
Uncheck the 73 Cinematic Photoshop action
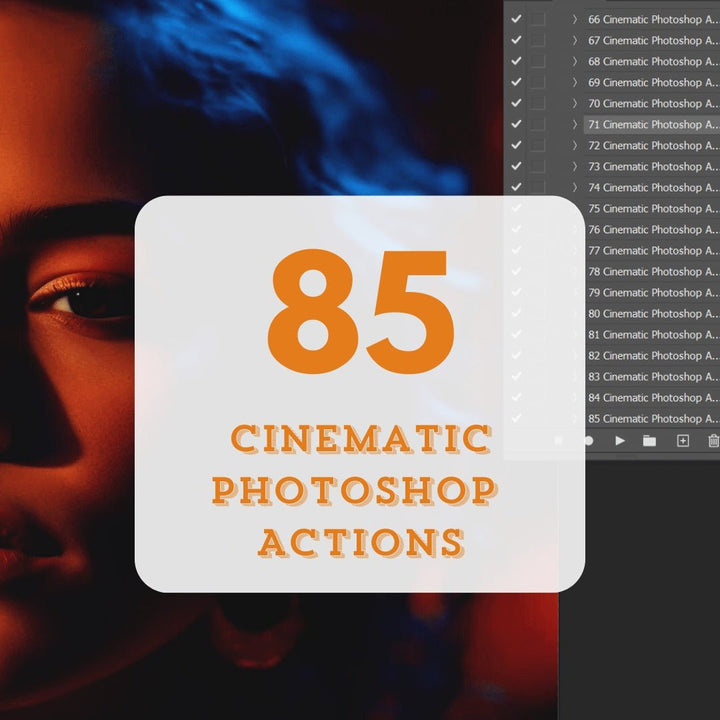pyautogui.click(x=516, y=166)
